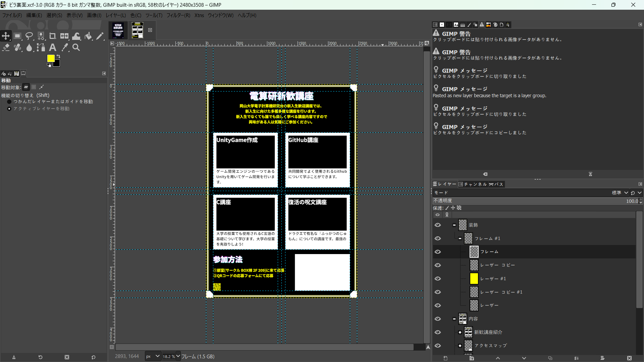Create a new layer button
The width and height of the screenshot is (644, 362).
pos(445,358)
